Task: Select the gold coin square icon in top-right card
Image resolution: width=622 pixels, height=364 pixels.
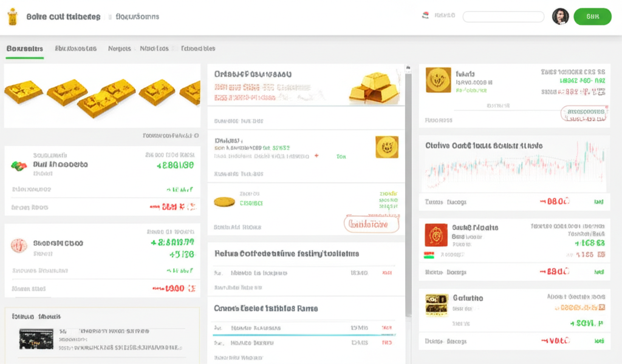Action: (438, 80)
